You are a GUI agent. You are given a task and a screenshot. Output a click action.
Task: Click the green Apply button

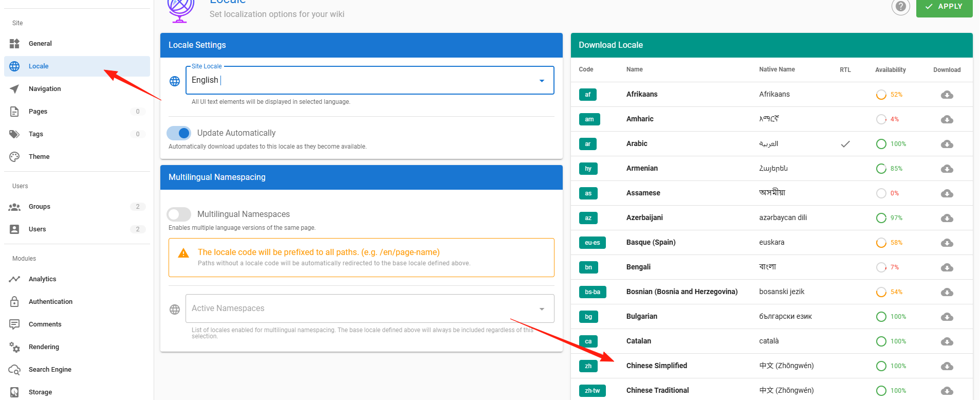[x=944, y=7]
